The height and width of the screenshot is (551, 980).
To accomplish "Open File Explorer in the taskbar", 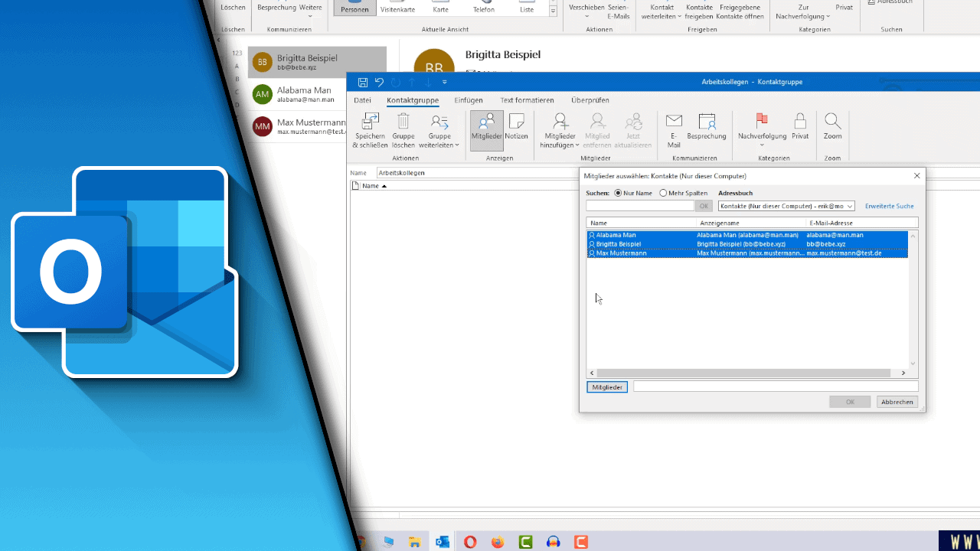I will click(x=415, y=542).
